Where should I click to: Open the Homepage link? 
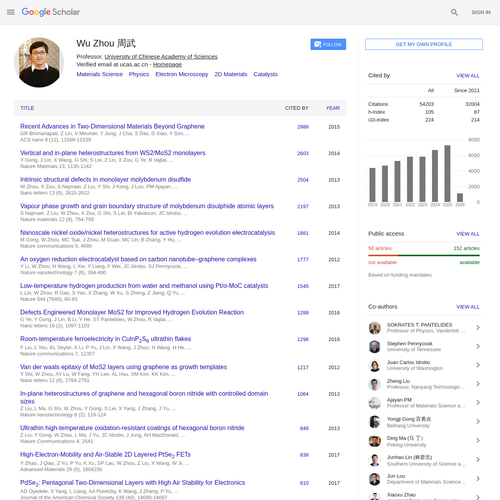point(167,65)
